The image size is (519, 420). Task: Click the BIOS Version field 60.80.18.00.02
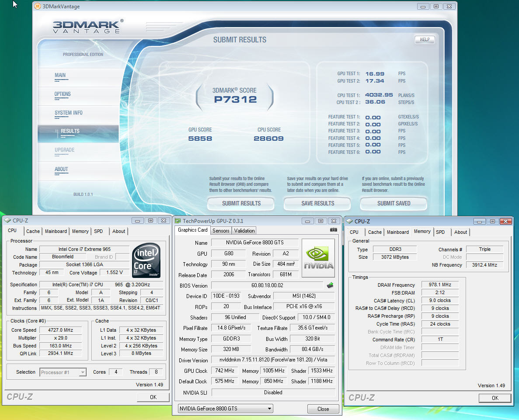(x=267, y=285)
